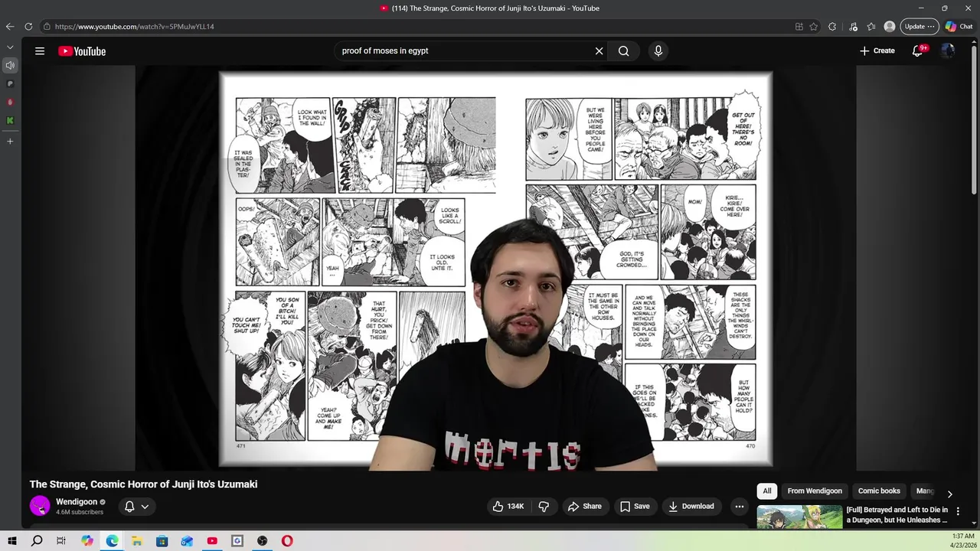Open the Windows Start menu

pos(12,541)
